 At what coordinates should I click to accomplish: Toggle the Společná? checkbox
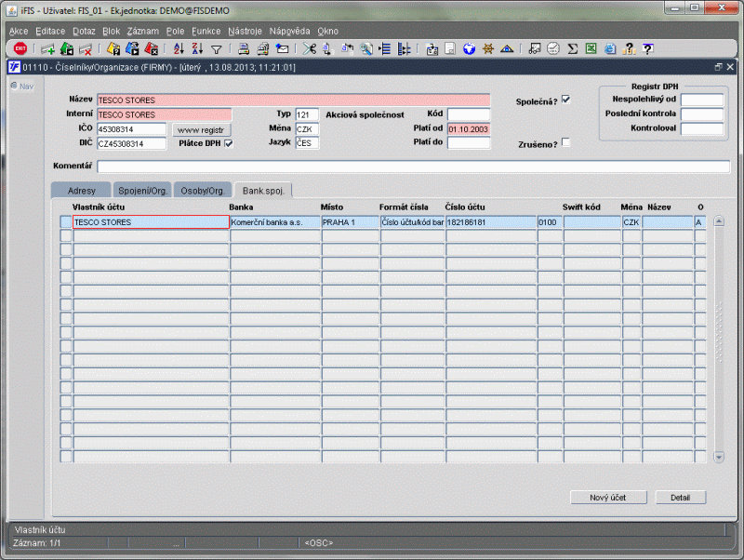coord(565,100)
